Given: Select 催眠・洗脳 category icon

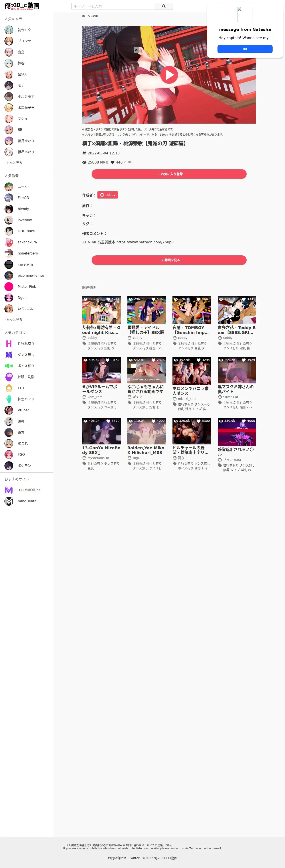Looking at the screenshot, I should (x=9, y=377).
